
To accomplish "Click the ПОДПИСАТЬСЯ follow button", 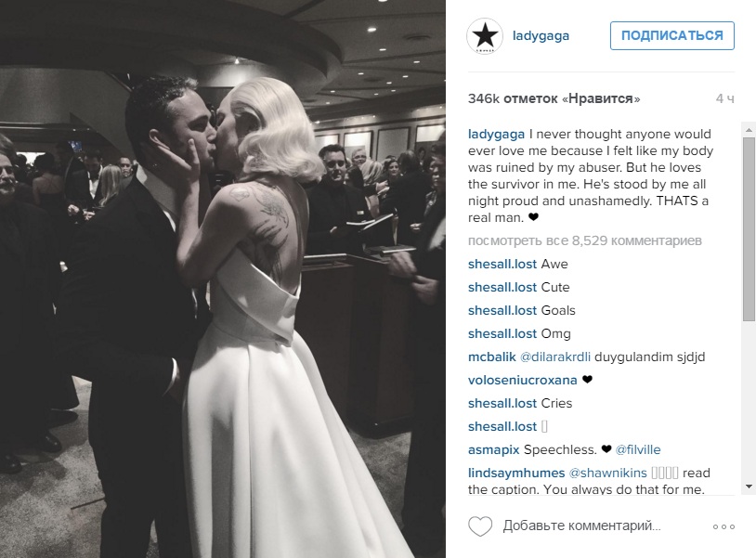I will [x=672, y=35].
